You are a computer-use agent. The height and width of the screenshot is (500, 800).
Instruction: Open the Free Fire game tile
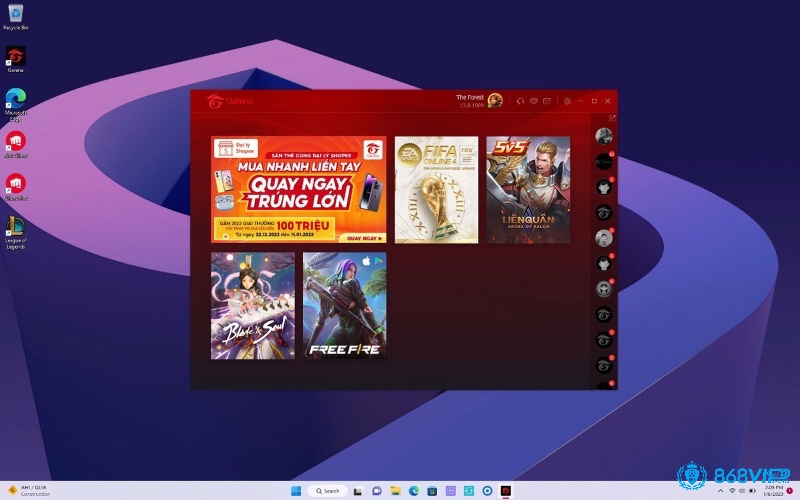344,306
